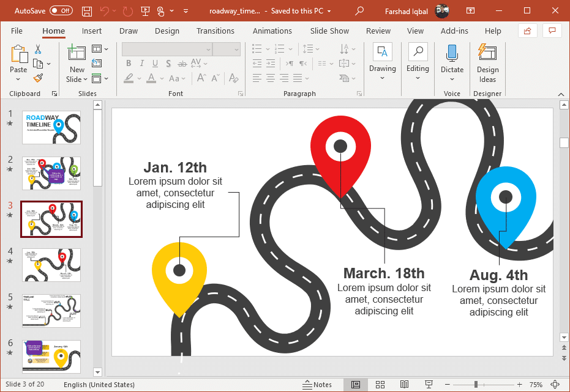Toggle the AutoSave switch
The image size is (570, 392).
[x=61, y=11]
